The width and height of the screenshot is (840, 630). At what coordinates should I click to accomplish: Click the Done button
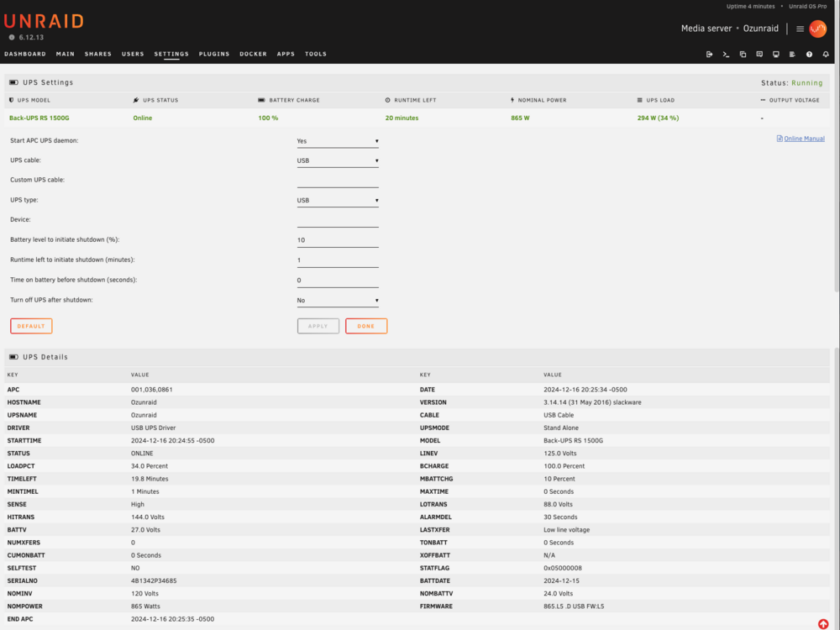click(x=366, y=326)
